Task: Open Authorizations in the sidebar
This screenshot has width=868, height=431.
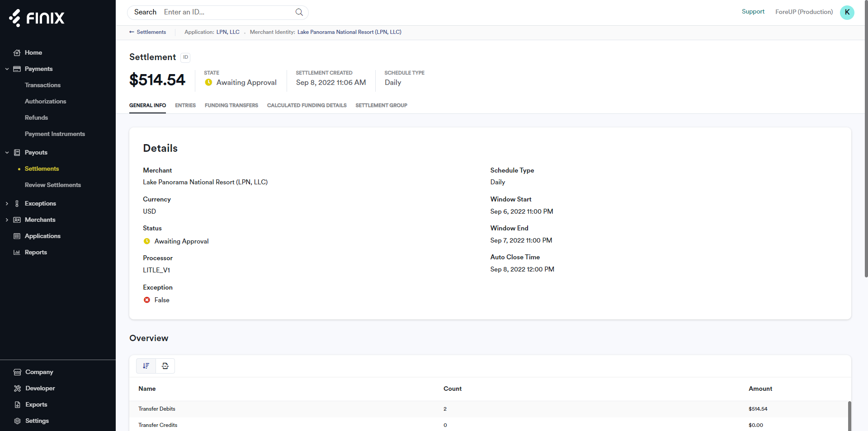Action: click(45, 102)
